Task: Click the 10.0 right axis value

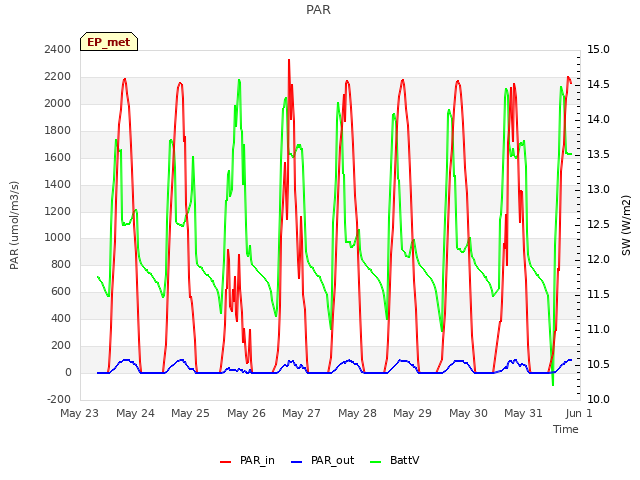Action: coord(598,399)
